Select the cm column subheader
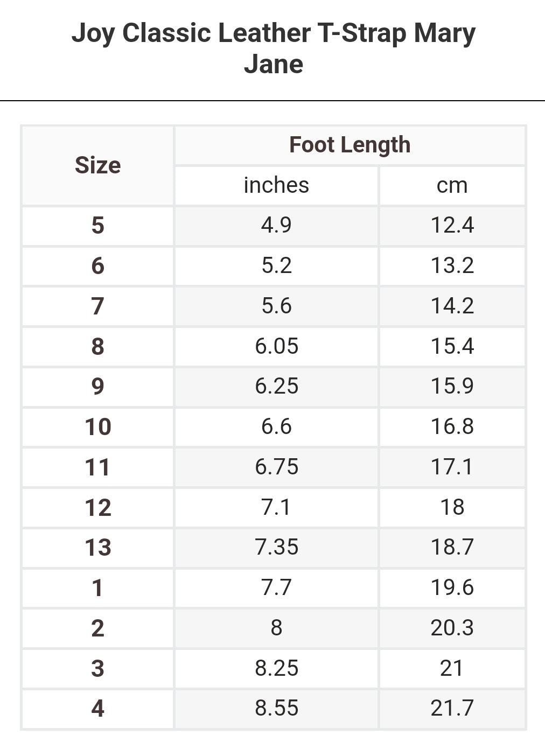545x756 pixels. tap(452, 185)
